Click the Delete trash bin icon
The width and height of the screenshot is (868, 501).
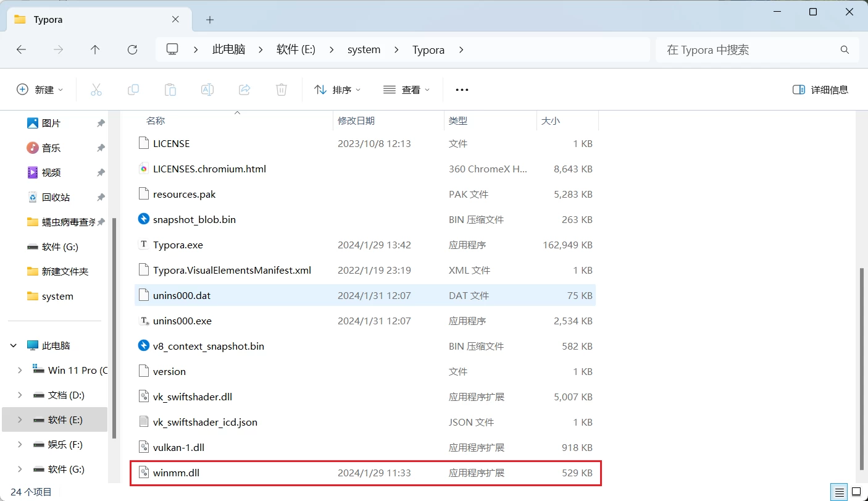click(x=282, y=90)
